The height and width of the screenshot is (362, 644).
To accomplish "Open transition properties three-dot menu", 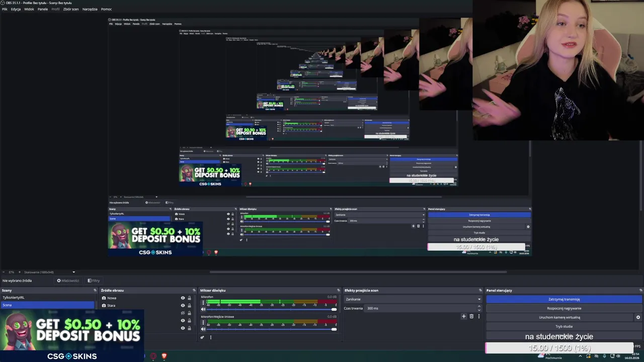I will click(x=478, y=316).
